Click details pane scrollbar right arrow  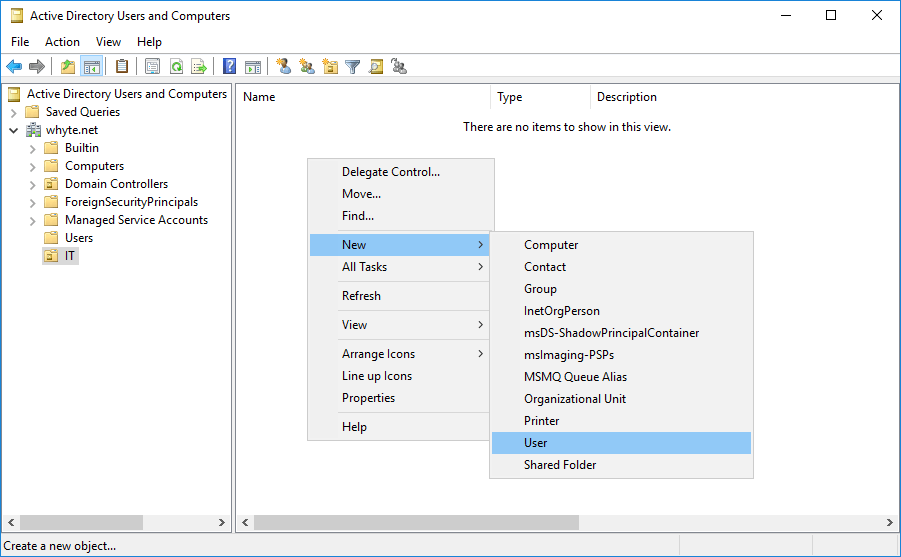click(890, 523)
